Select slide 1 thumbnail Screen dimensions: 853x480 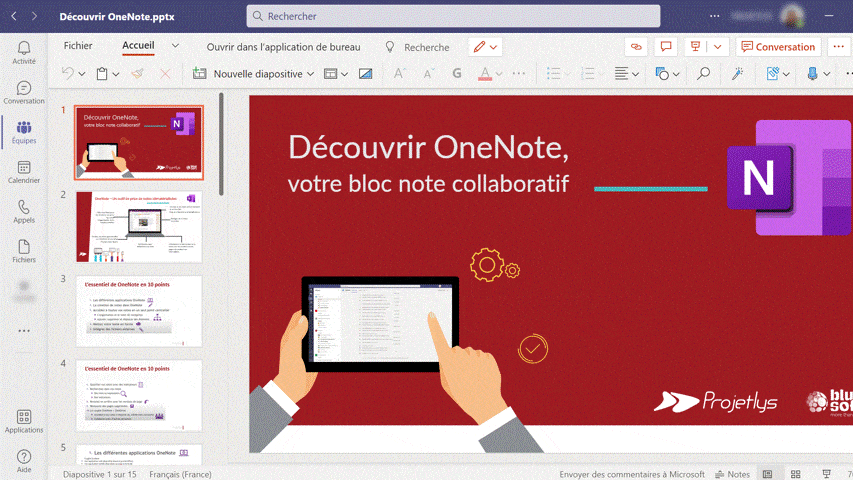tap(139, 143)
